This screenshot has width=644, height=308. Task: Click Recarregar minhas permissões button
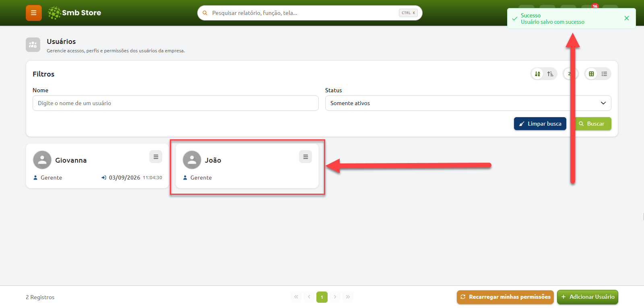(505, 297)
